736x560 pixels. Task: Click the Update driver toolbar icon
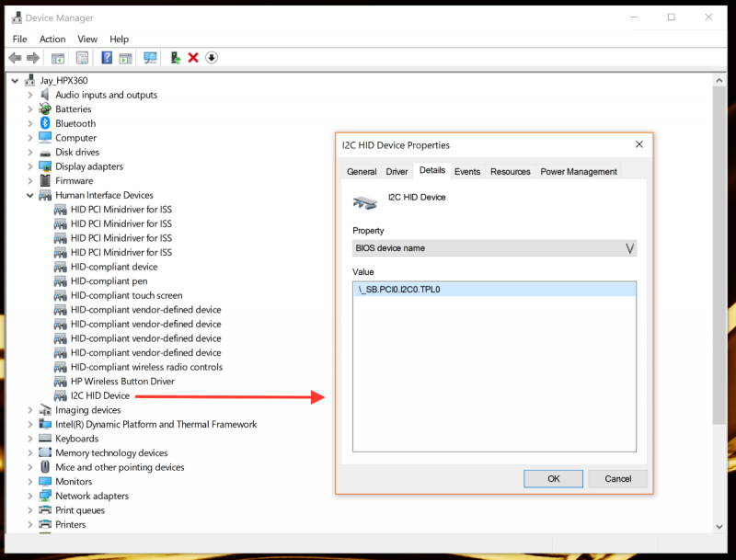click(x=176, y=58)
